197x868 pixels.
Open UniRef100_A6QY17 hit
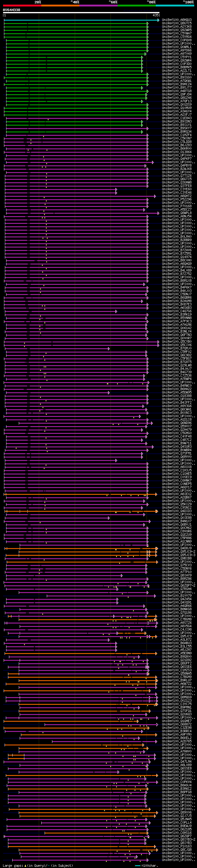click(x=177, y=487)
